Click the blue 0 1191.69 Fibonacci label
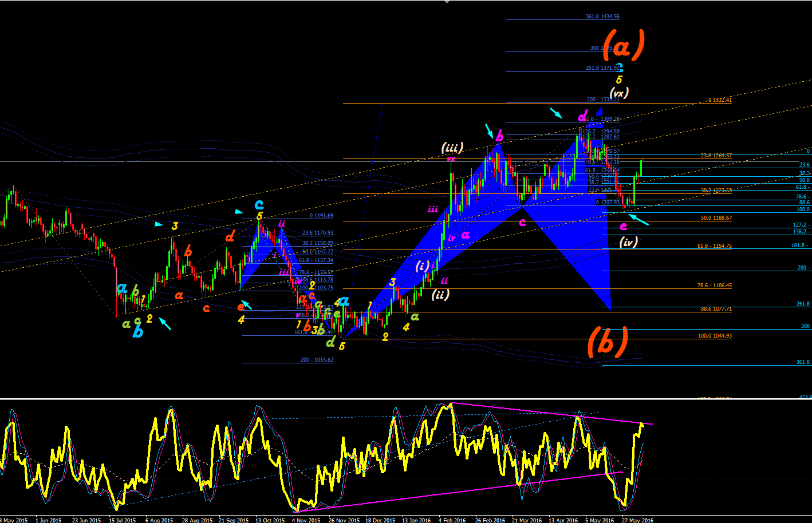This screenshot has height=523, width=812. 321,216
